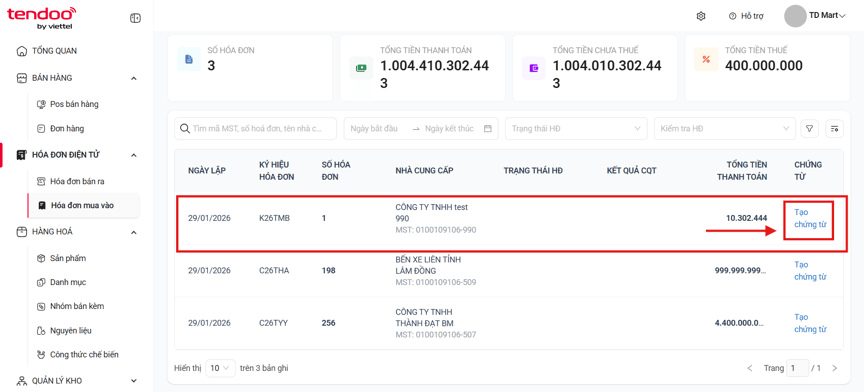Click the TD Mart user avatar
Image resolution: width=864 pixels, height=392 pixels.
point(795,16)
